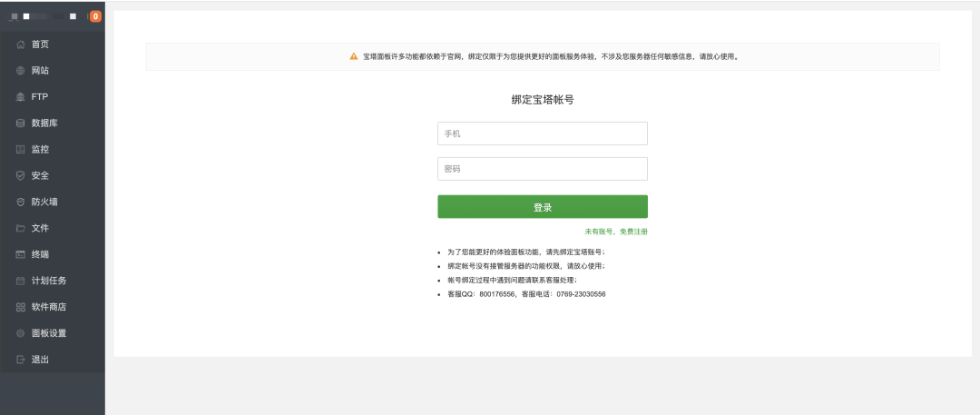
Task: Click the folder icon beside 文件
Action: (20, 228)
